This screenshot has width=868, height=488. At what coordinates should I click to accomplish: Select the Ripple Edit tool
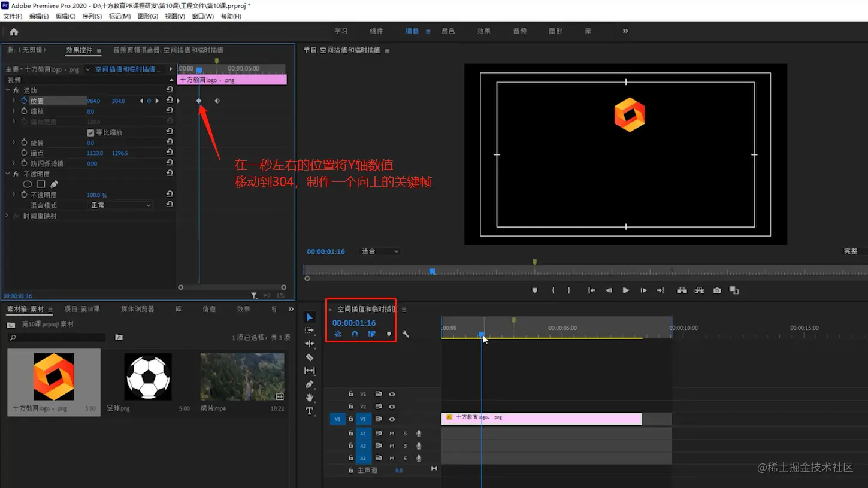click(x=309, y=344)
